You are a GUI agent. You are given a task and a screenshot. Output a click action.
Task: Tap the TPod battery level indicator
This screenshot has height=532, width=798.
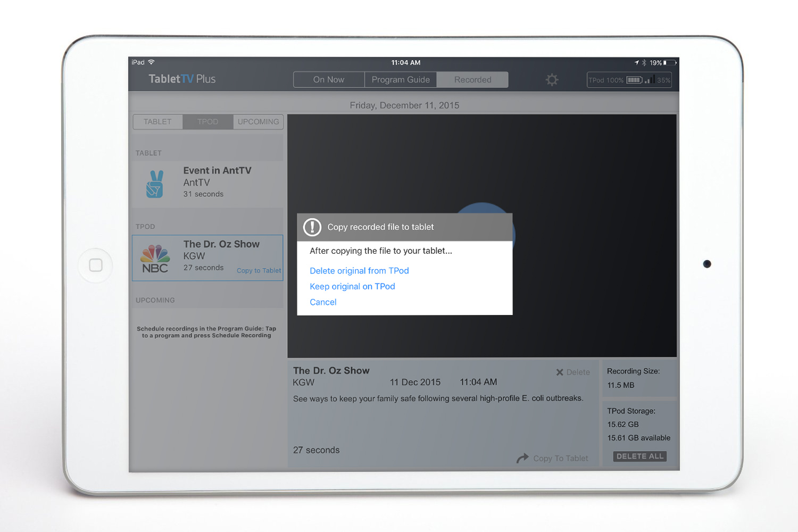pos(634,80)
